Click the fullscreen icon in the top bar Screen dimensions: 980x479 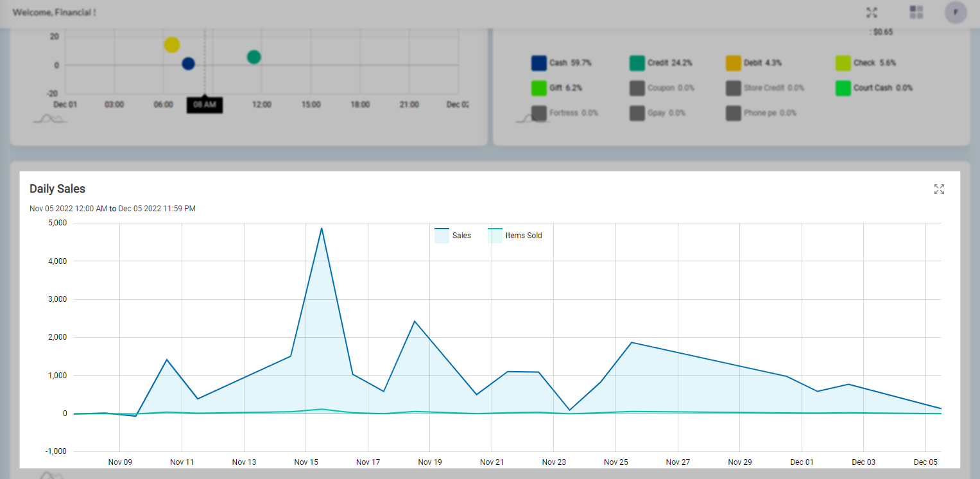point(872,12)
